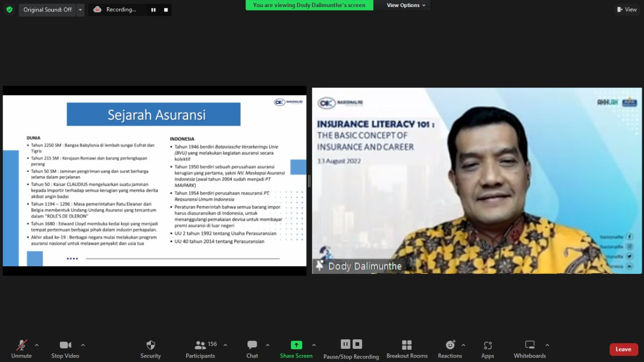The width and height of the screenshot is (644, 362).
Task: Expand the caret next to Whiteboards
Action: click(x=547, y=345)
